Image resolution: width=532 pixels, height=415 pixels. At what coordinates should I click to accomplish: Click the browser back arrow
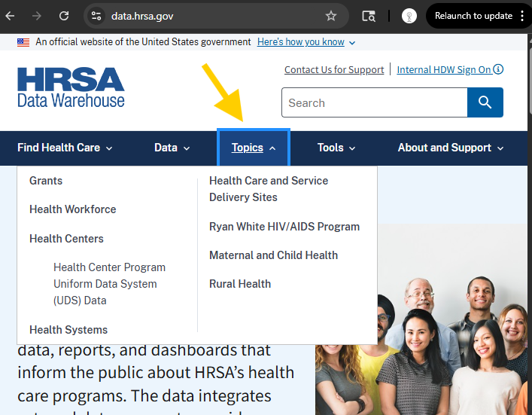[11, 16]
